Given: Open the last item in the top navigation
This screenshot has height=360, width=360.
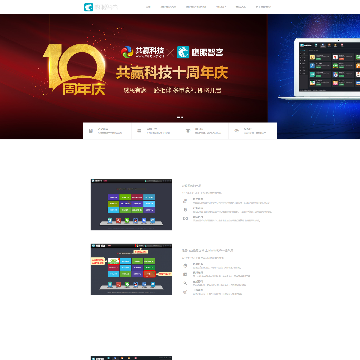Looking at the screenshot, I should click(263, 7).
